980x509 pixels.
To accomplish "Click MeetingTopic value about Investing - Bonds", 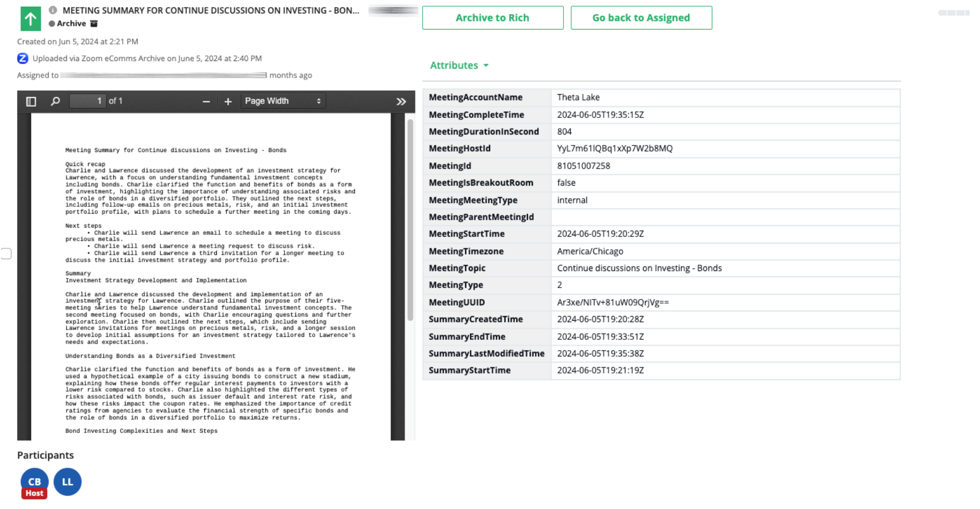I will click(639, 268).
